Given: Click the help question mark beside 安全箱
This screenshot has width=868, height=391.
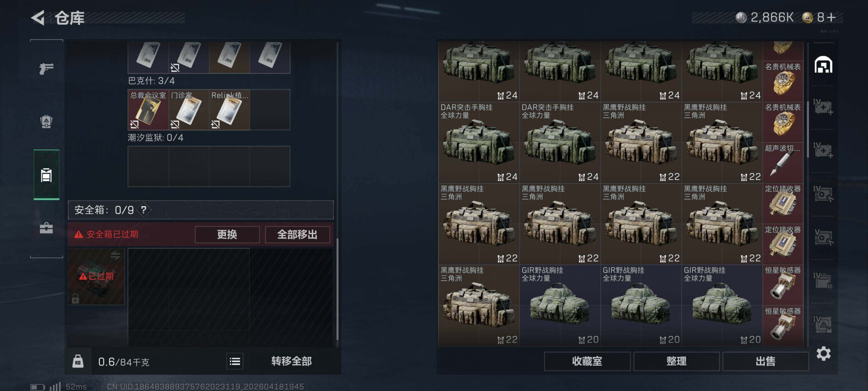Looking at the screenshot, I should point(144,210).
